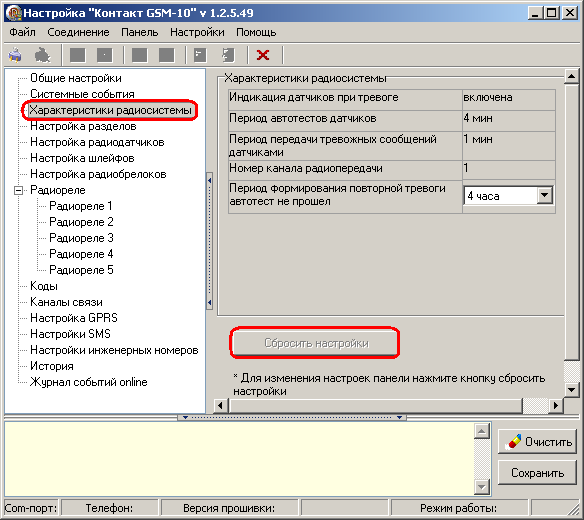Select Настройка GPRS in the tree

coord(74,318)
